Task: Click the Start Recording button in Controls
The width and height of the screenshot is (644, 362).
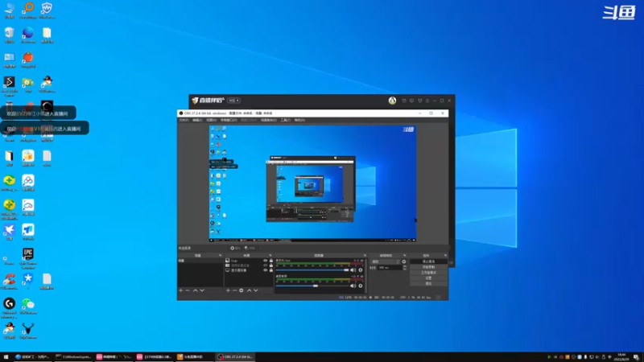Action: [x=428, y=267]
